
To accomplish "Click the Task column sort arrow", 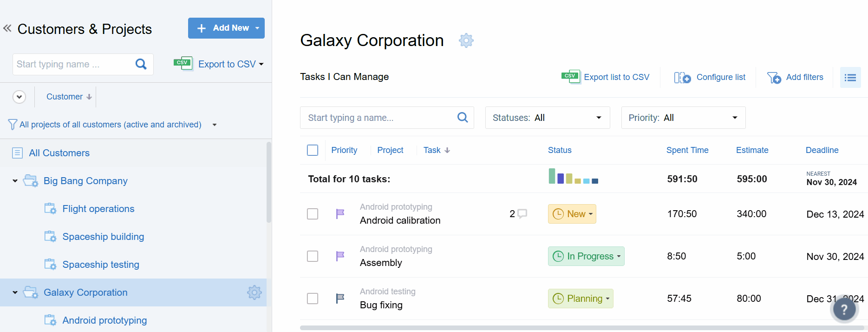I will pos(447,150).
